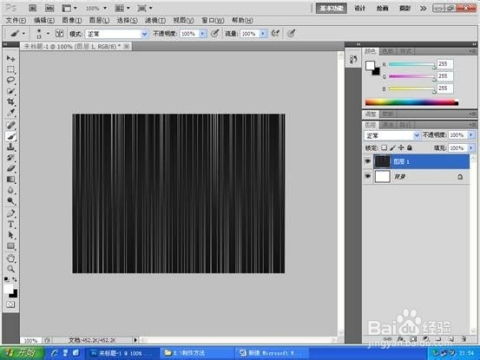Screen dimensions: 480x360
Task: Select the Move tool
Action: pyautogui.click(x=11, y=59)
